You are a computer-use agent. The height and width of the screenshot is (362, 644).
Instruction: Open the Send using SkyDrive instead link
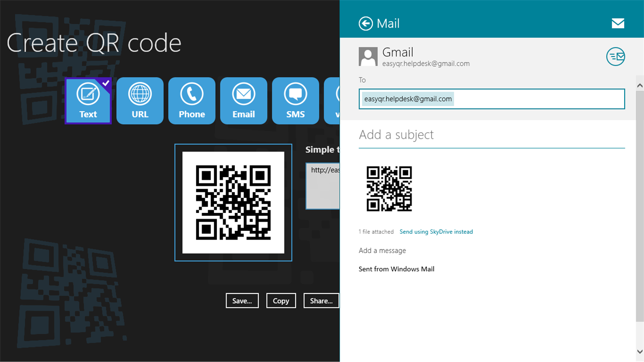tap(436, 231)
